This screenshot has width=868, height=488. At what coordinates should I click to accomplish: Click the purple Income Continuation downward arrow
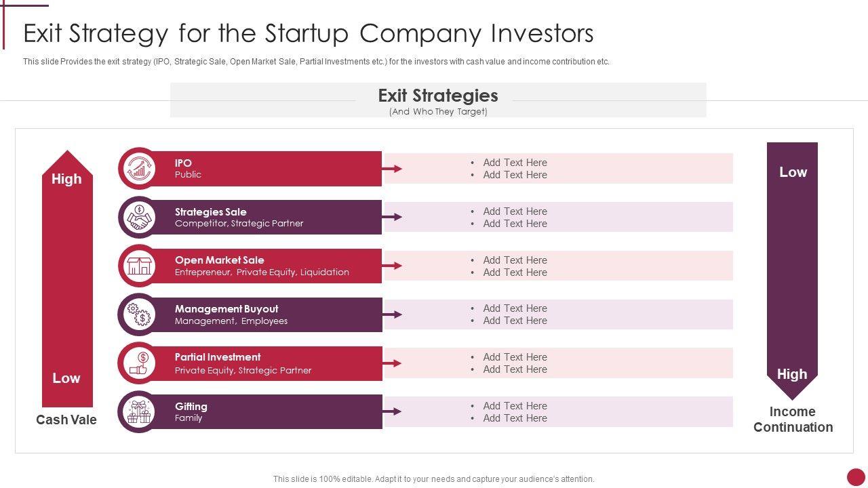click(x=792, y=271)
